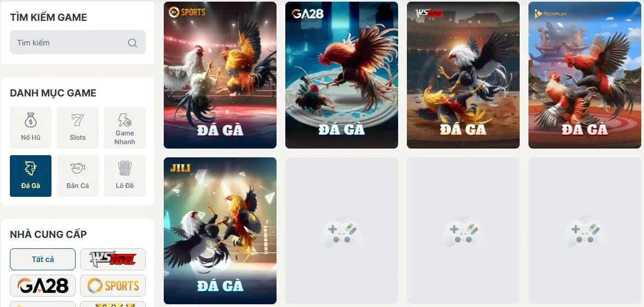Screen dimensions: 644x307
Task: Focus the Tìm kiếm search field
Action: tap(78, 42)
